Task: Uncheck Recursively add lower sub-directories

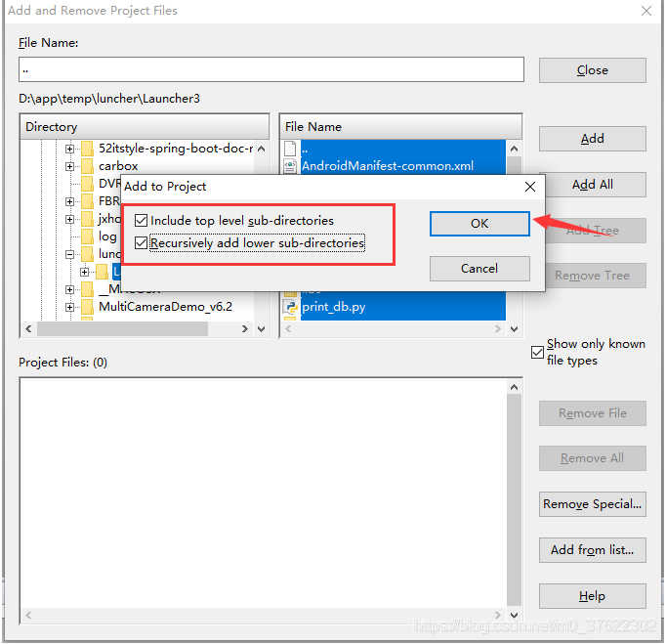Action: pyautogui.click(x=141, y=242)
